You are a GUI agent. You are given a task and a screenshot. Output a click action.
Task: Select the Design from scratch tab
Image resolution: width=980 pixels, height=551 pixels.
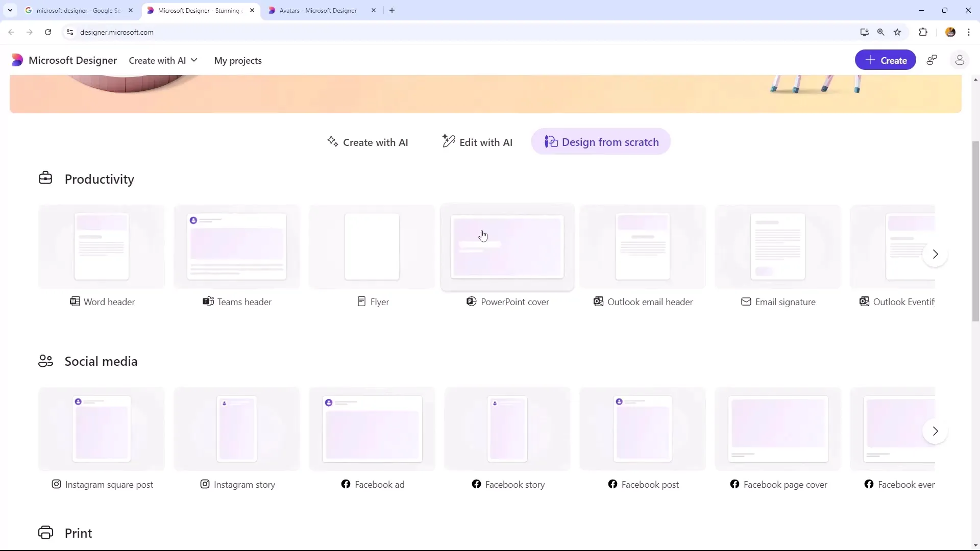601,142
